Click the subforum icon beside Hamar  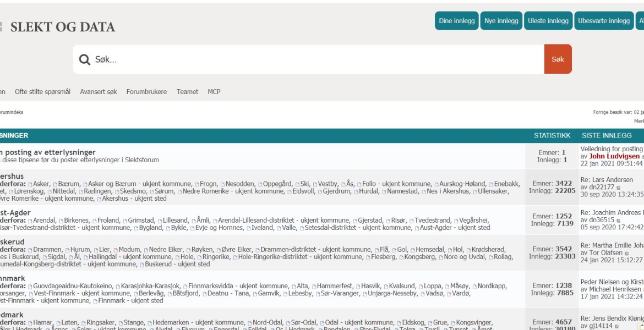point(30,323)
